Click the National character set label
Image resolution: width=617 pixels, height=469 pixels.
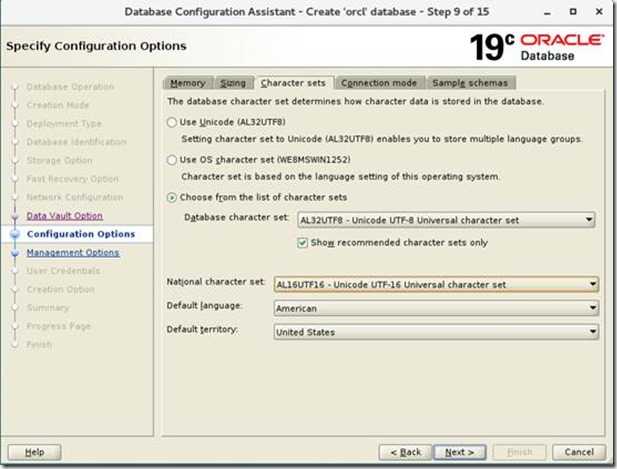tap(215, 282)
